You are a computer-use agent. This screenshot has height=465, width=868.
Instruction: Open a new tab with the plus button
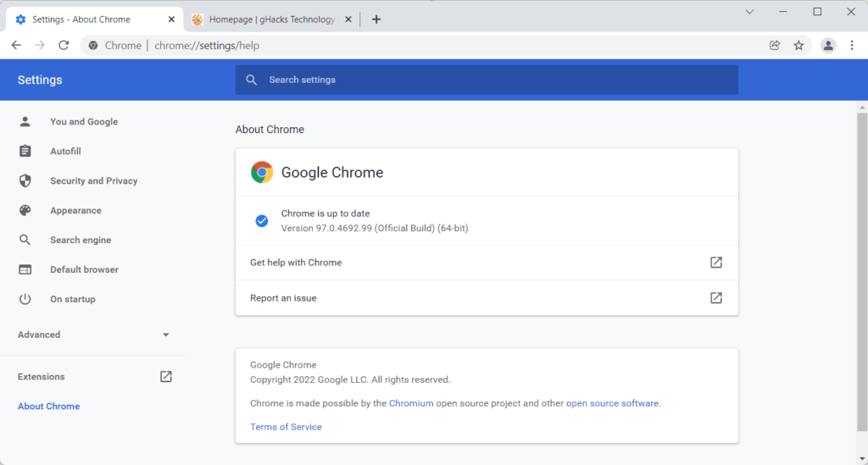pyautogui.click(x=376, y=19)
